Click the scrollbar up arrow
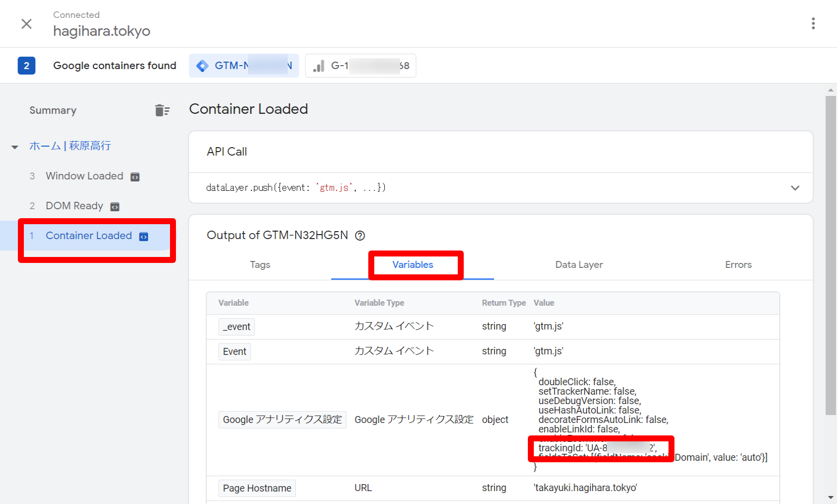This screenshot has height=504, width=837. pos(831,90)
